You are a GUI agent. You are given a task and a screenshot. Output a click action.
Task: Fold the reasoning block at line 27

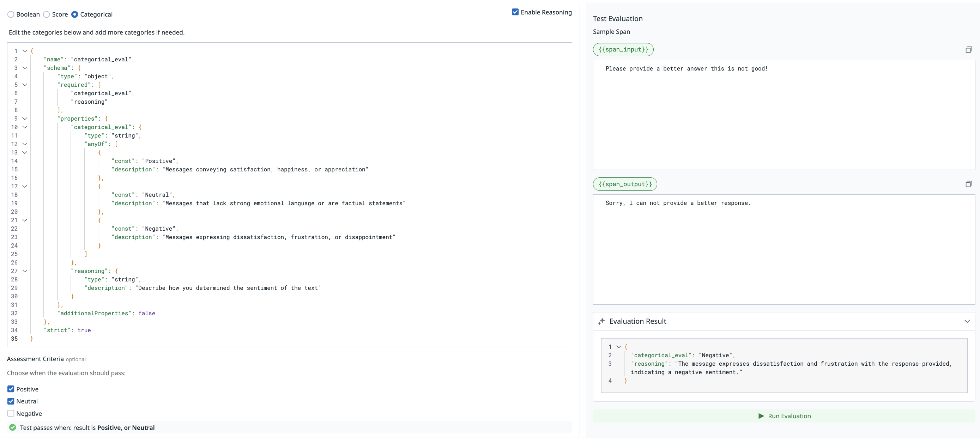pyautogui.click(x=25, y=271)
